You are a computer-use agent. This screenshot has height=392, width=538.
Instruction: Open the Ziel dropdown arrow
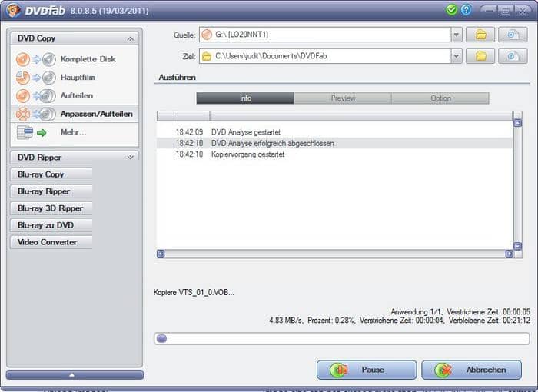(x=457, y=56)
